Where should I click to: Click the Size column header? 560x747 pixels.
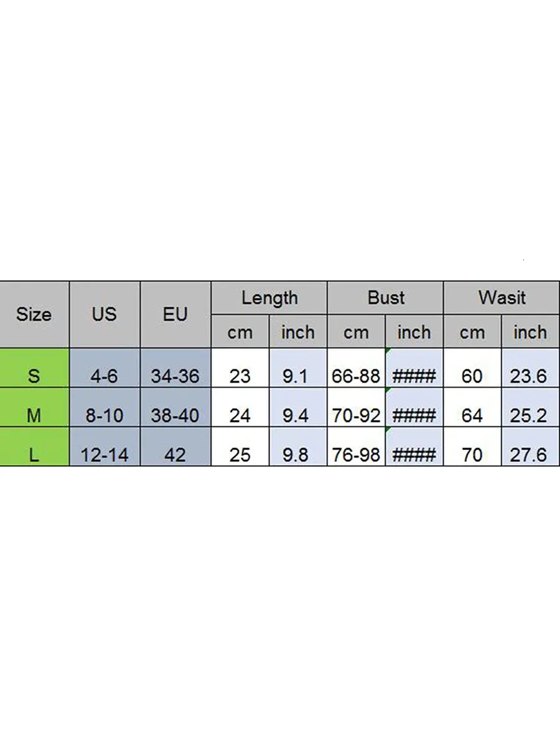34,314
